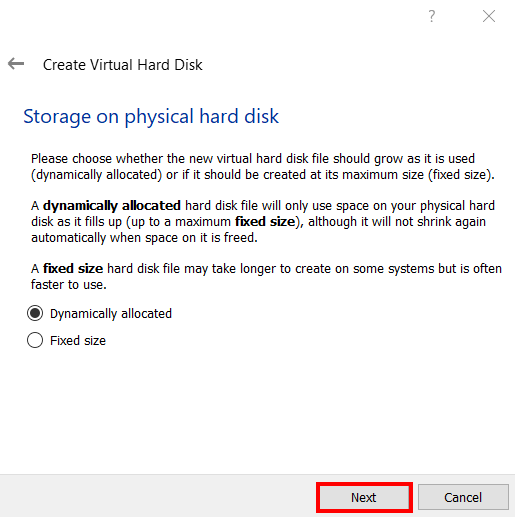Viewport: 515px width, 517px height.
Task: Click the 'Create Virtual Hard Disk' window title
Action: tap(123, 65)
